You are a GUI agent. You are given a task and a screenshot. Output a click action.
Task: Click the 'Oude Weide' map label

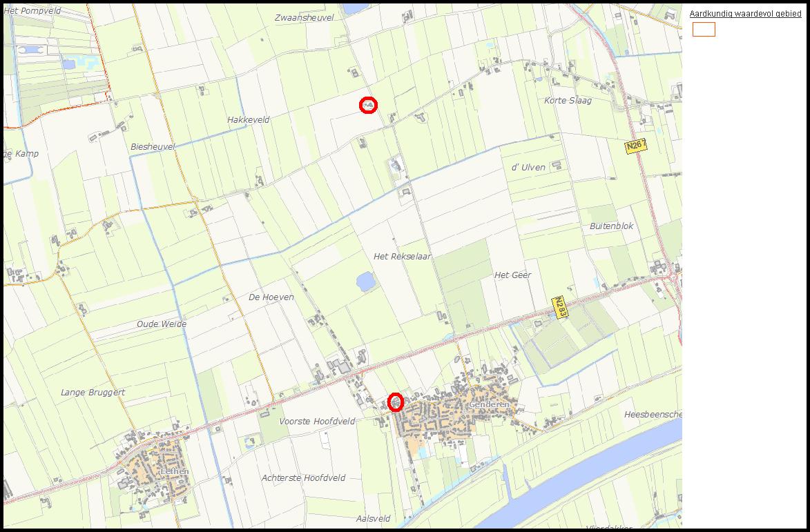tap(162, 324)
